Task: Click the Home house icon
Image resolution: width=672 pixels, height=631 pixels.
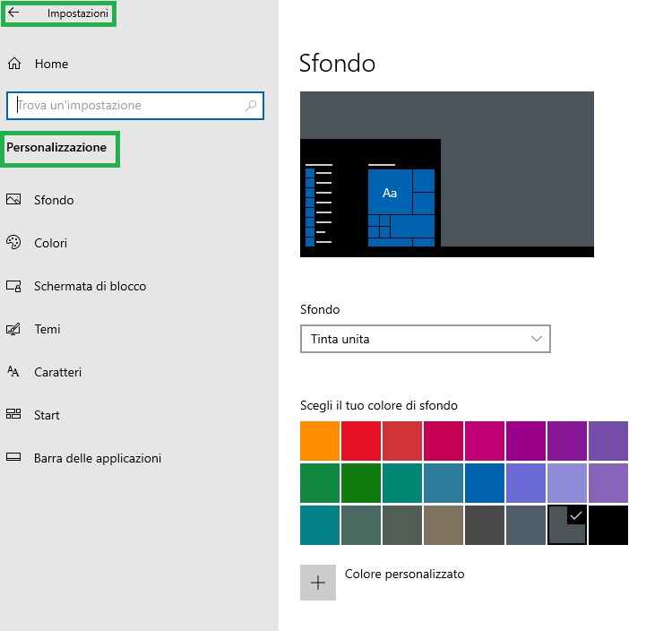Action: [14, 64]
